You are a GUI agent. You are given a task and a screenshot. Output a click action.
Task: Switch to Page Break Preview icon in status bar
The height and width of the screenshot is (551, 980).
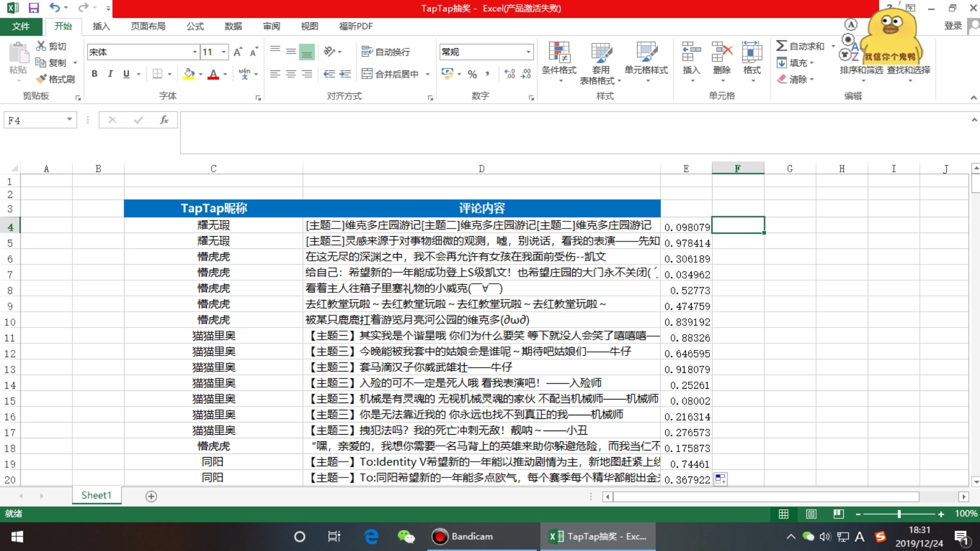[x=839, y=514]
